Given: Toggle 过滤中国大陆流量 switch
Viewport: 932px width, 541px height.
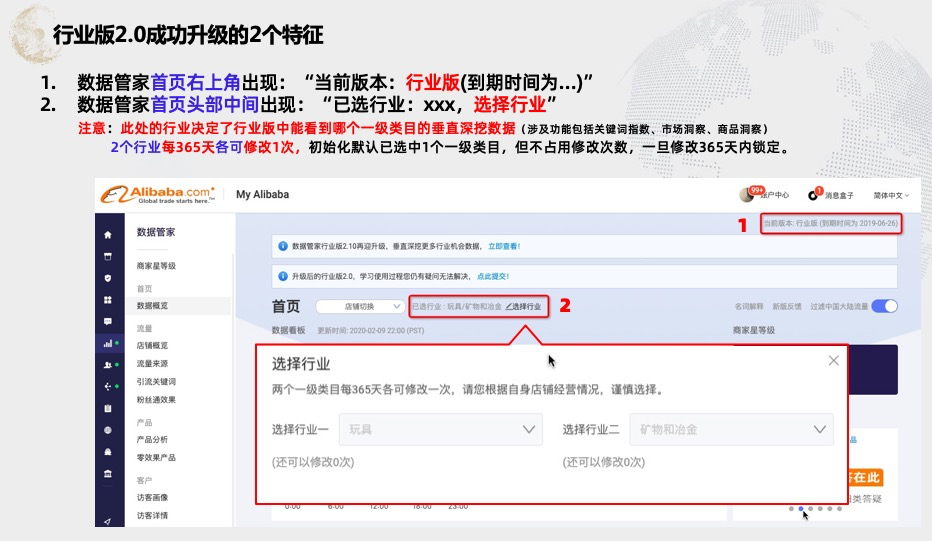Looking at the screenshot, I should click(x=884, y=306).
